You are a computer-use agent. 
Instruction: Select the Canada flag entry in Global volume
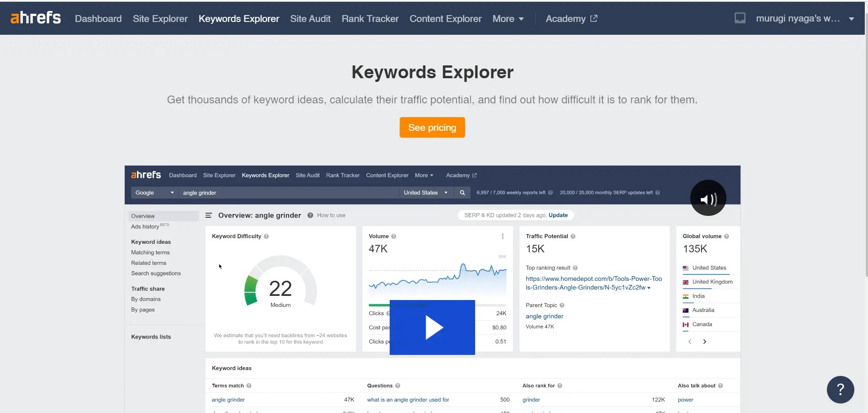[x=702, y=324]
